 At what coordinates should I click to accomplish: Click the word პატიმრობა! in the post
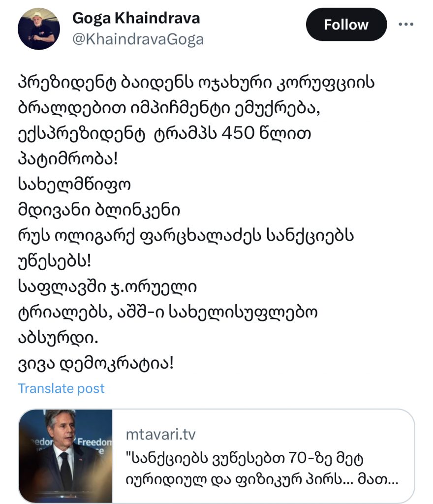[68, 159]
